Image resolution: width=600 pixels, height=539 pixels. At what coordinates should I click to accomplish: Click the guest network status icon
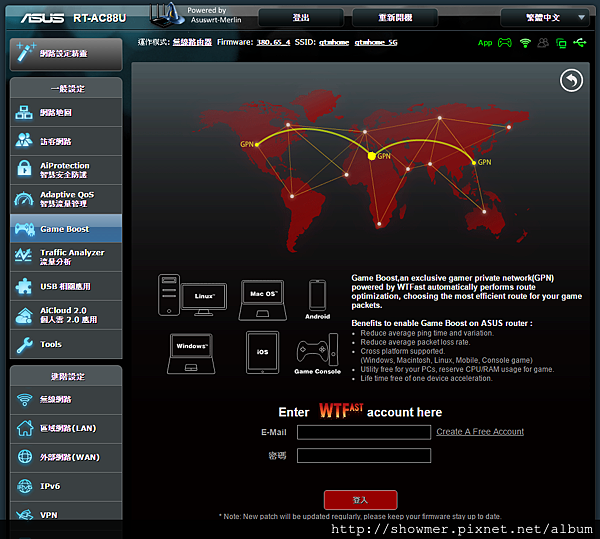tap(543, 42)
